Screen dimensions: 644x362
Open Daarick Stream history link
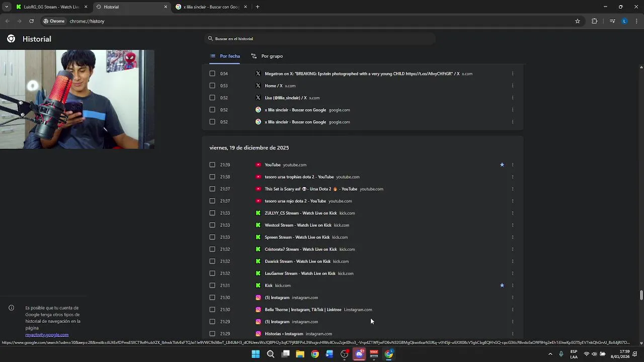[x=298, y=261]
